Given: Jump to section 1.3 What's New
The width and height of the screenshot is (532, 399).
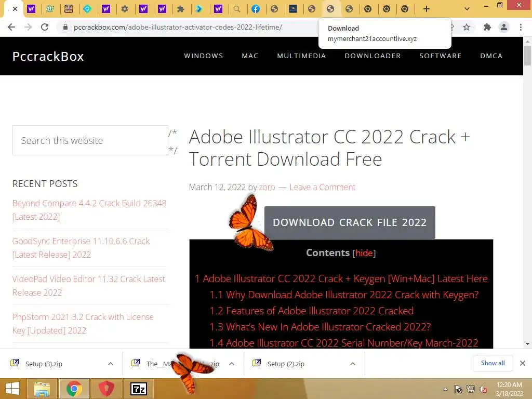Looking at the screenshot, I should click(320, 327).
